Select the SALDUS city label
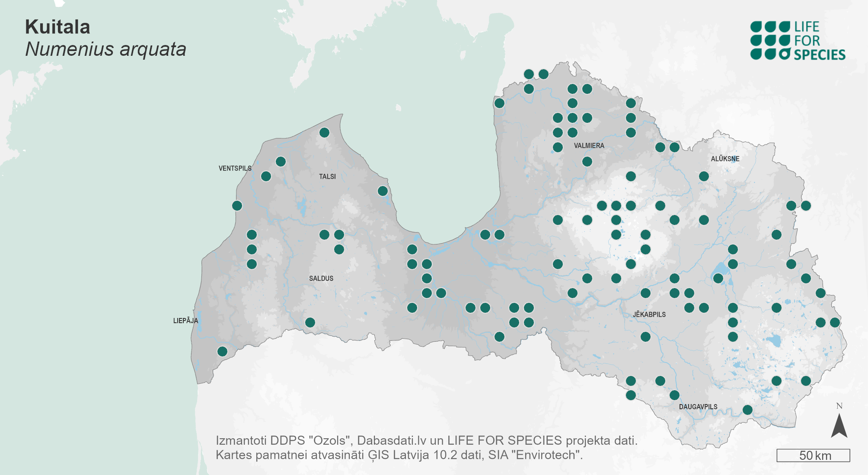Viewport: 868px width, 475px height. click(321, 278)
